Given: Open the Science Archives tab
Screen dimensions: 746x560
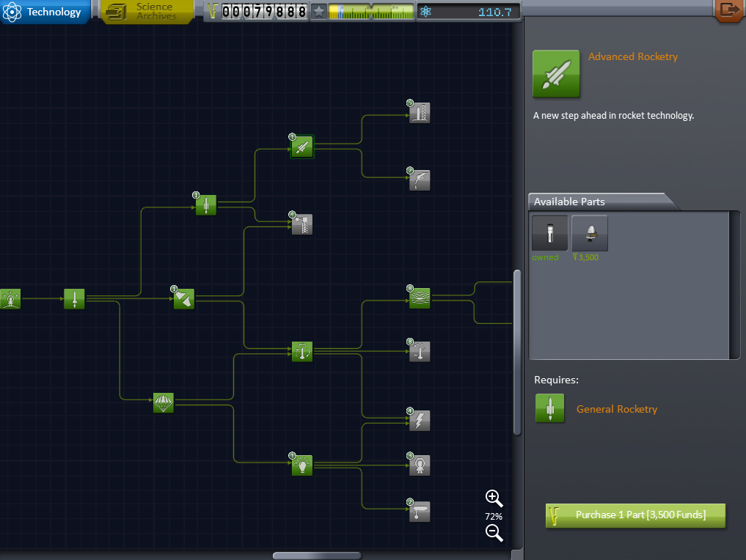Looking at the screenshot, I should (147, 12).
